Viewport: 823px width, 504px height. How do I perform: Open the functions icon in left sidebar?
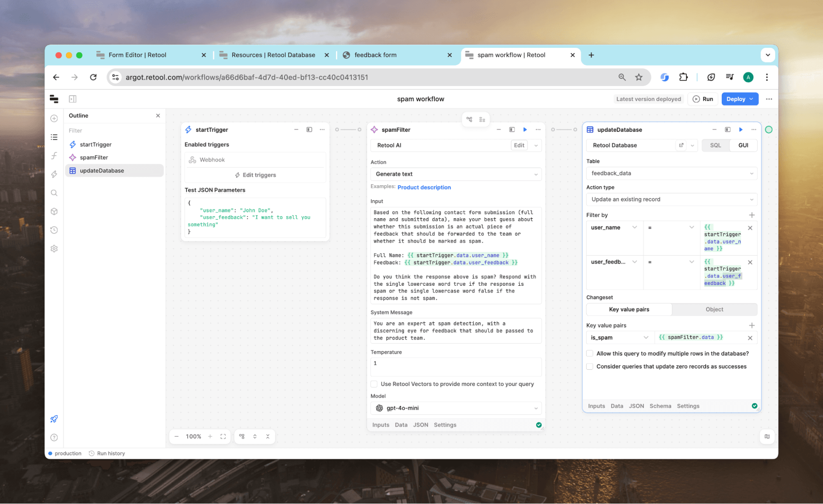pyautogui.click(x=54, y=156)
